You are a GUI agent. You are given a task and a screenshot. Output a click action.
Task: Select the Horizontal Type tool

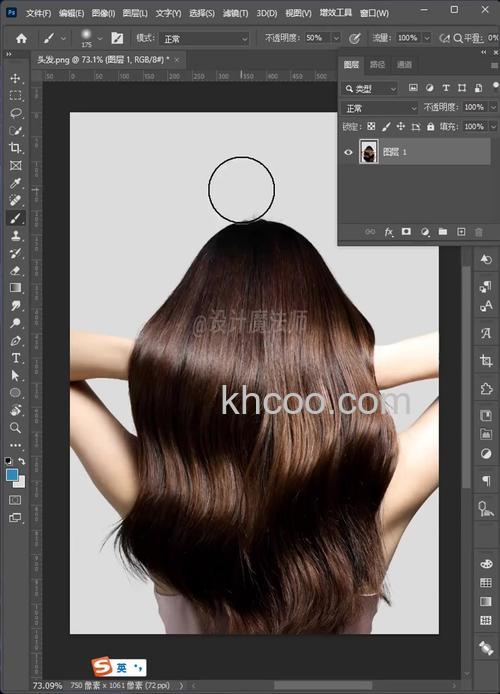pos(15,358)
